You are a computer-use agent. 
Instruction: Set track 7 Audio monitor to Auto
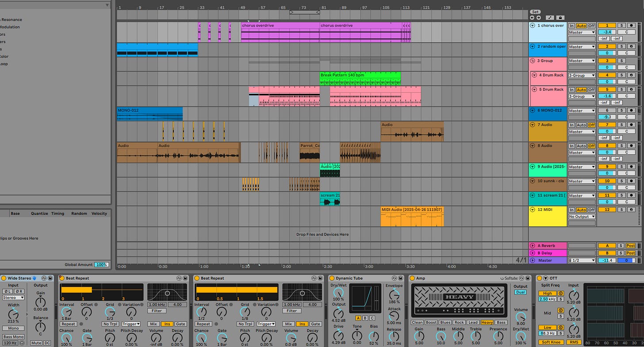(x=581, y=125)
